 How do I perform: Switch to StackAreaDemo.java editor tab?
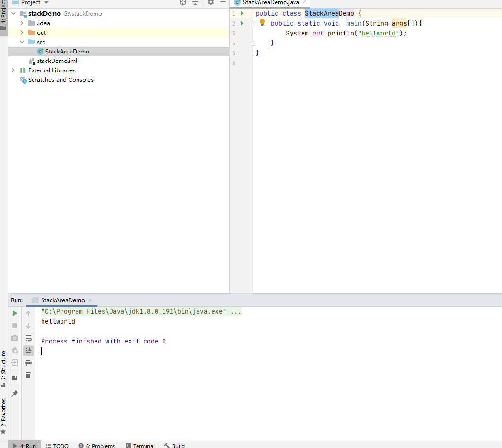pyautogui.click(x=271, y=2)
